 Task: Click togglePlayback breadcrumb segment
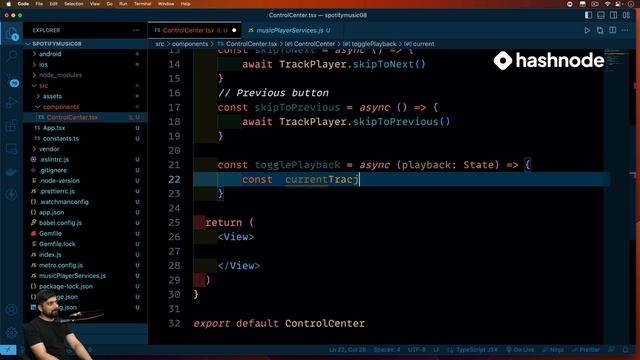coord(374,44)
